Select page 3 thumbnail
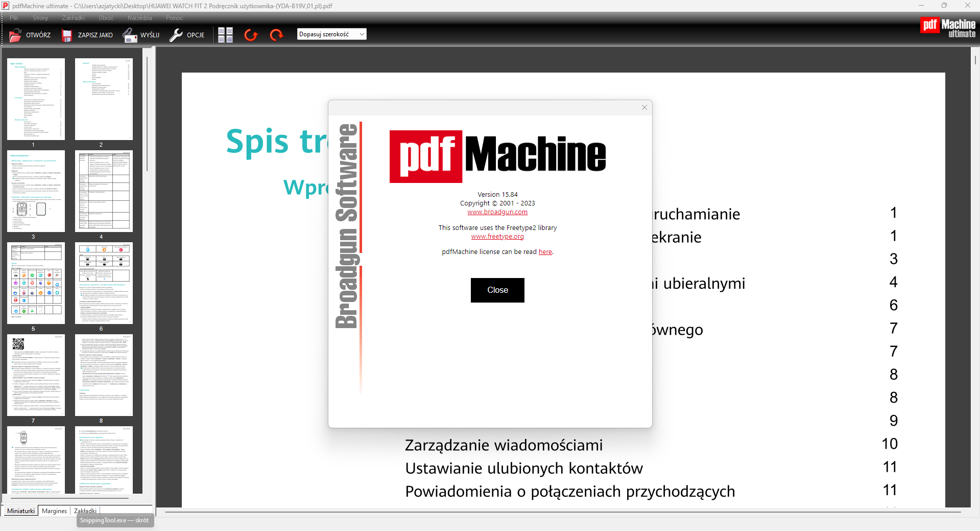This screenshot has height=531, width=980. (36, 191)
